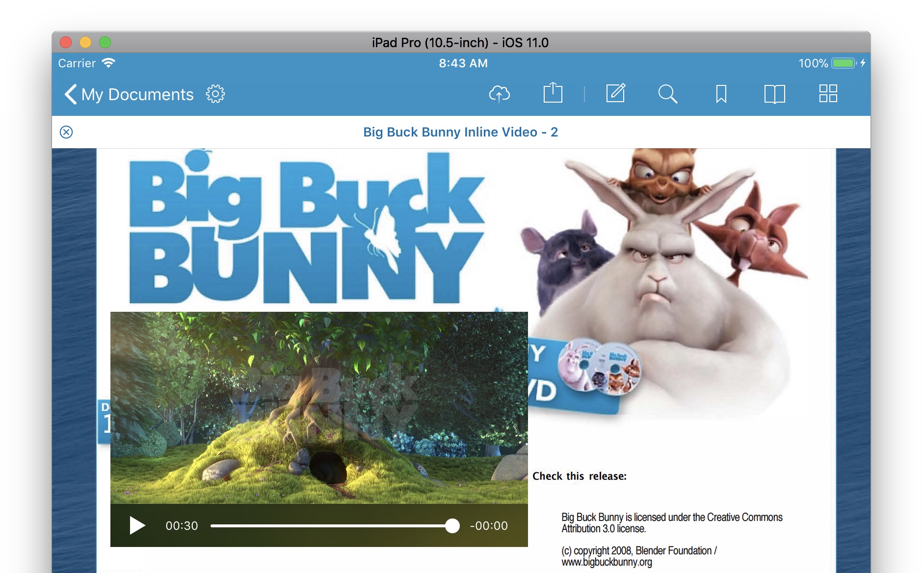Screen dimensions: 924x573
Task: Click the DVD discs image
Action: click(x=599, y=367)
